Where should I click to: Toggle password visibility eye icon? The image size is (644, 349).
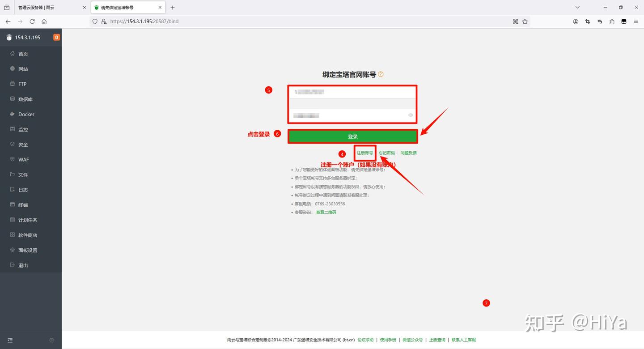(411, 115)
